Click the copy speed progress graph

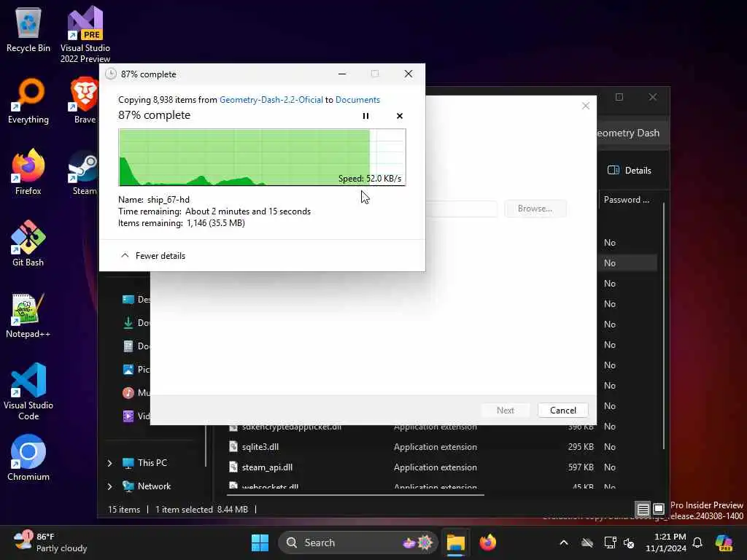coord(262,157)
